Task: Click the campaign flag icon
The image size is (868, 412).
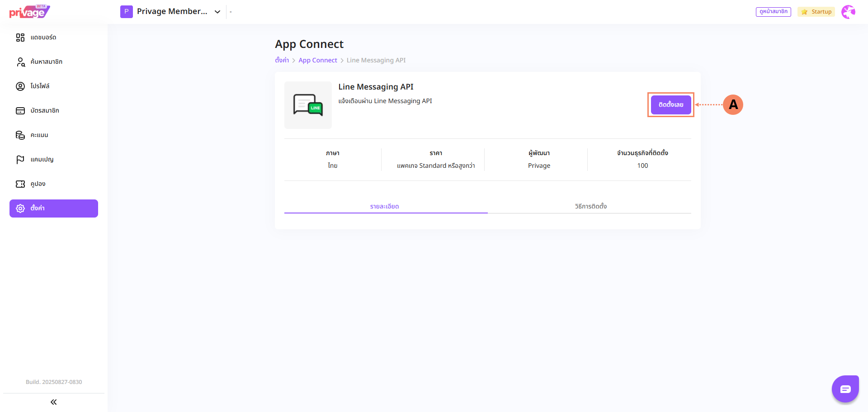Action: (20, 160)
